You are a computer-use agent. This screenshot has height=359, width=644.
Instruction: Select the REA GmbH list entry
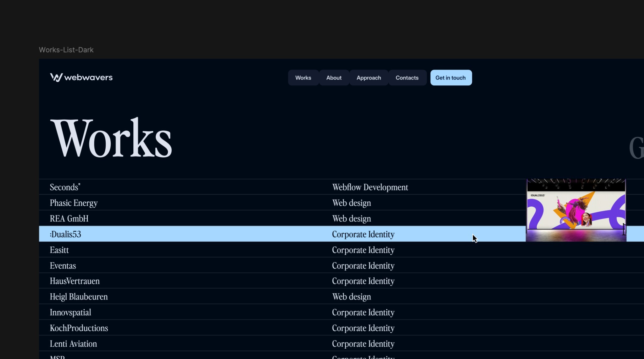[x=69, y=219]
